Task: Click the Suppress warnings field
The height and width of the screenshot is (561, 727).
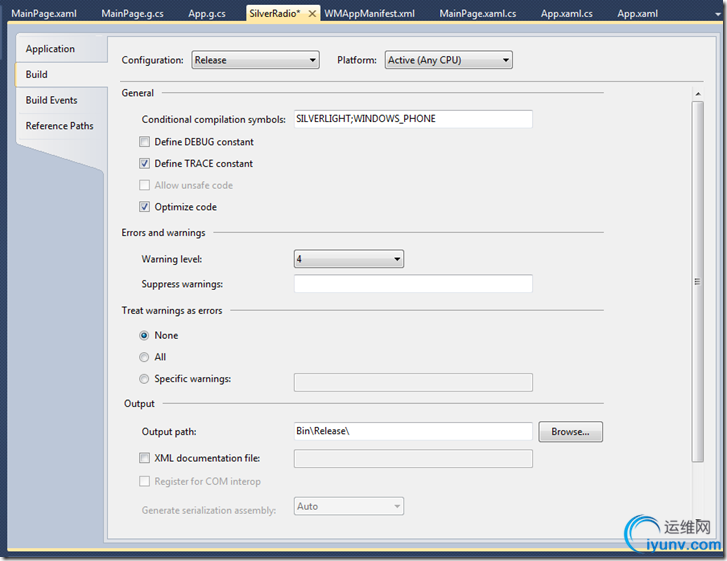Action: click(413, 284)
